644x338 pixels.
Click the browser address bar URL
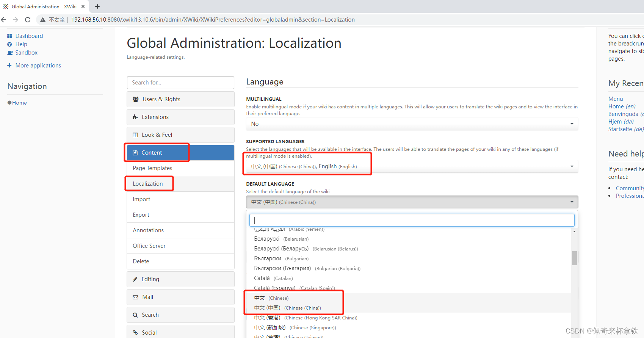point(213,20)
